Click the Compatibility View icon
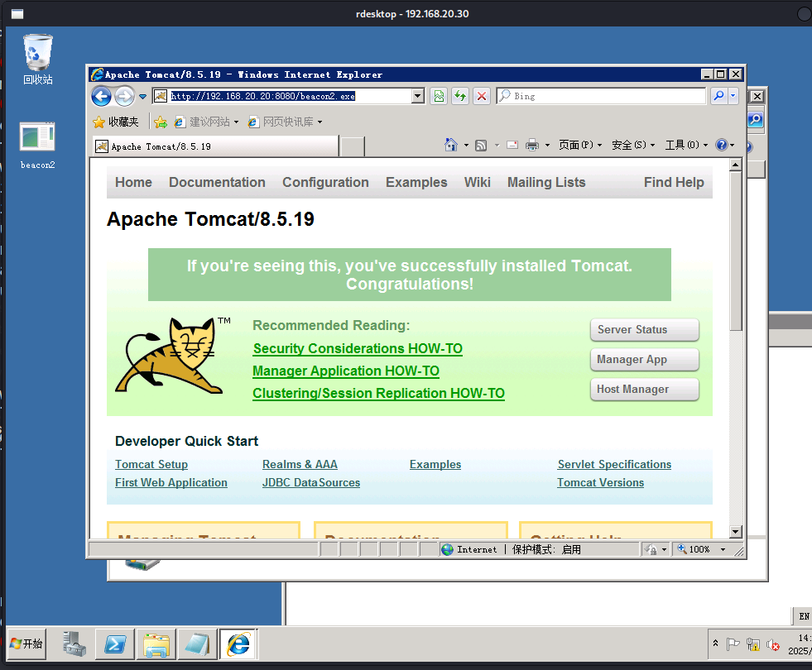The width and height of the screenshot is (812, 670). 440,96
